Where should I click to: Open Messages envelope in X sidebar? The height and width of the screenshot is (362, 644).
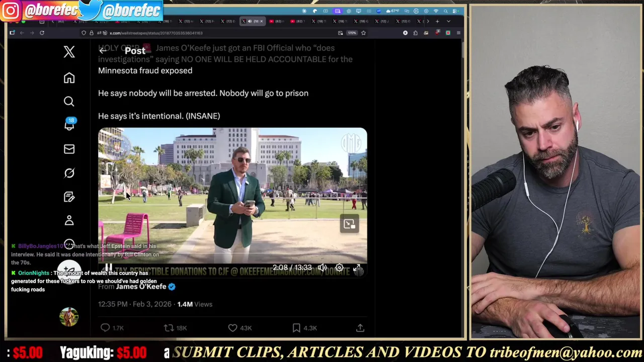click(69, 149)
